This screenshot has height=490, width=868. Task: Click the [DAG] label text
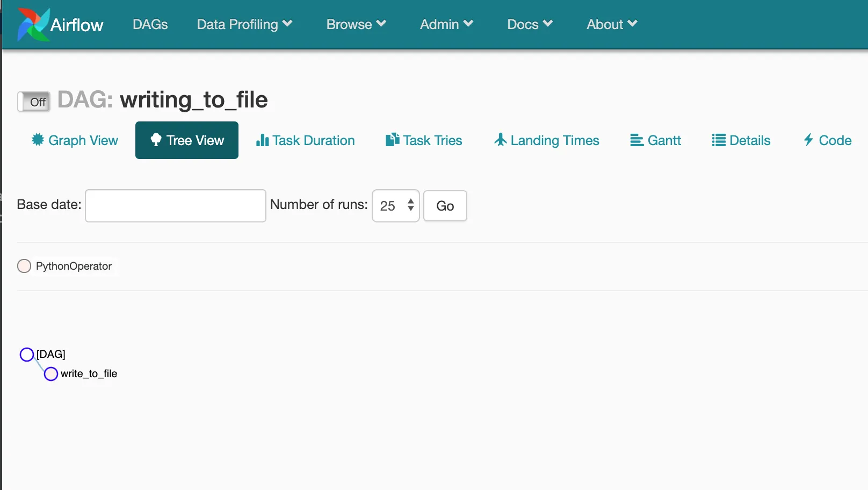click(51, 354)
